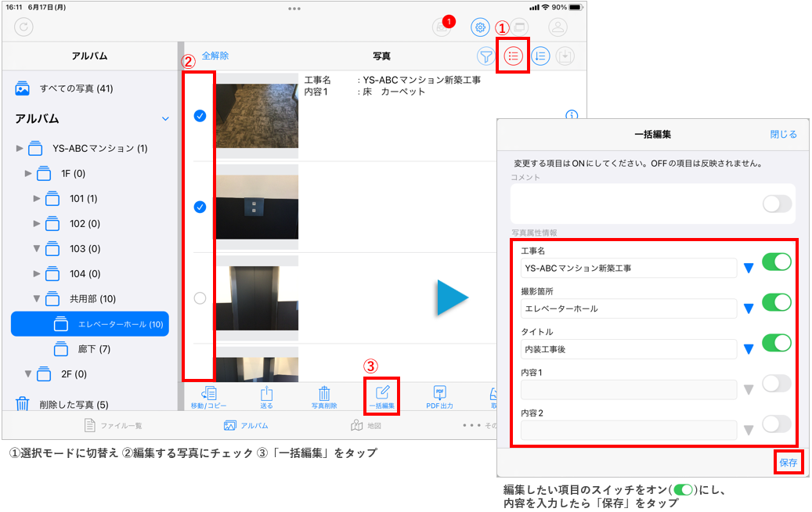Tap the PDF出力 export icon
812x512 pixels.
[439, 395]
